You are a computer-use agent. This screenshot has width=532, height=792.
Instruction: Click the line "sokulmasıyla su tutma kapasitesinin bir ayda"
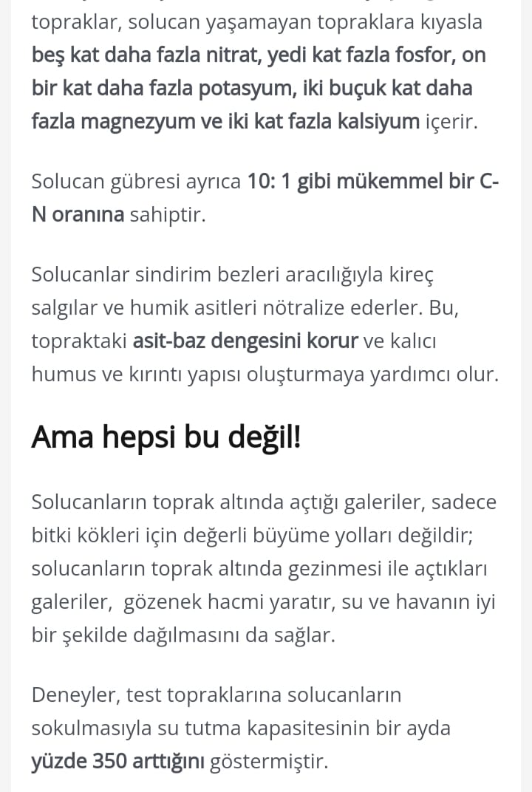click(241, 728)
